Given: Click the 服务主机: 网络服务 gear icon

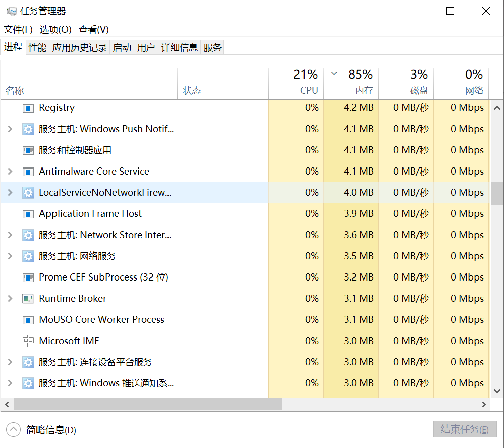Looking at the screenshot, I should click(x=28, y=256).
